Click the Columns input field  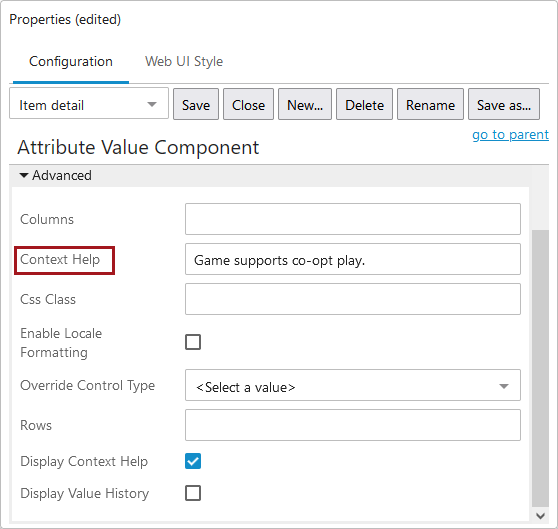[353, 219]
